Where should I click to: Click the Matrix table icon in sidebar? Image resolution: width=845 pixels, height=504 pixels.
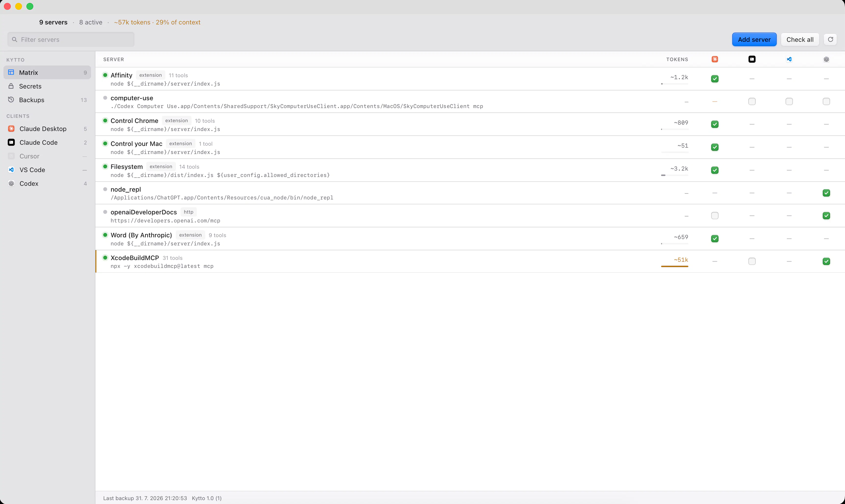[11, 72]
